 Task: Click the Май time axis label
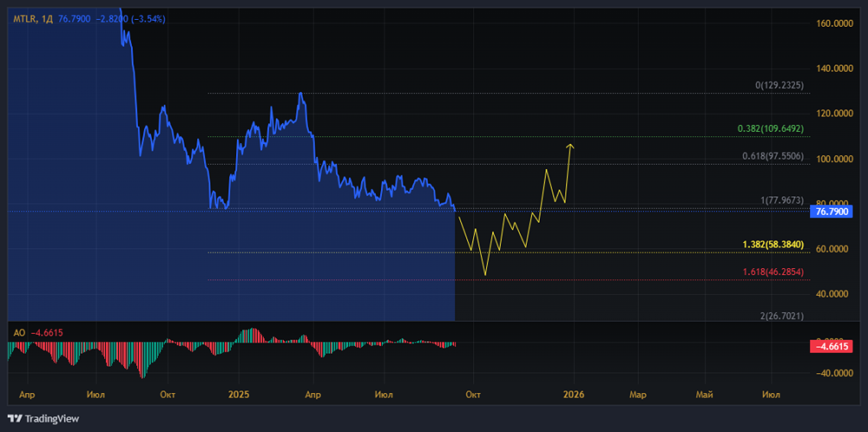coord(705,395)
